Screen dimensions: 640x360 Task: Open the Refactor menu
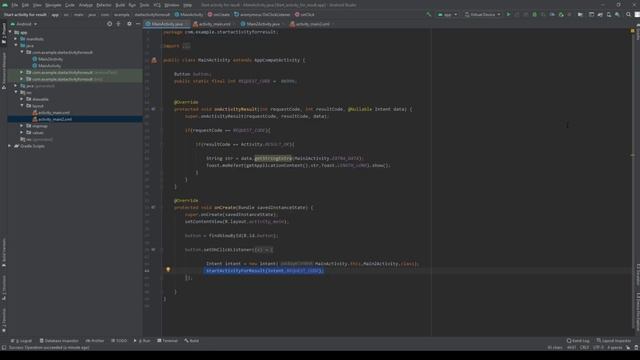coord(104,5)
